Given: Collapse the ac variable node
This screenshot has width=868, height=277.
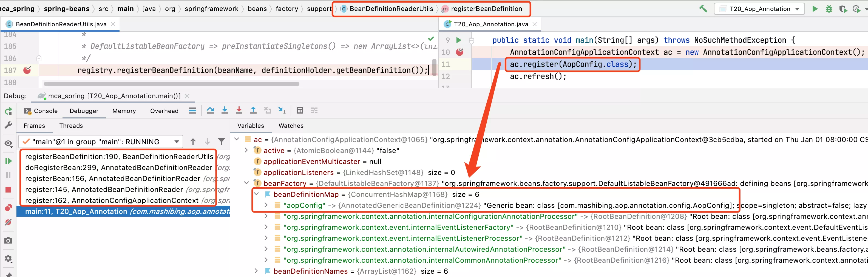Looking at the screenshot, I should [237, 139].
